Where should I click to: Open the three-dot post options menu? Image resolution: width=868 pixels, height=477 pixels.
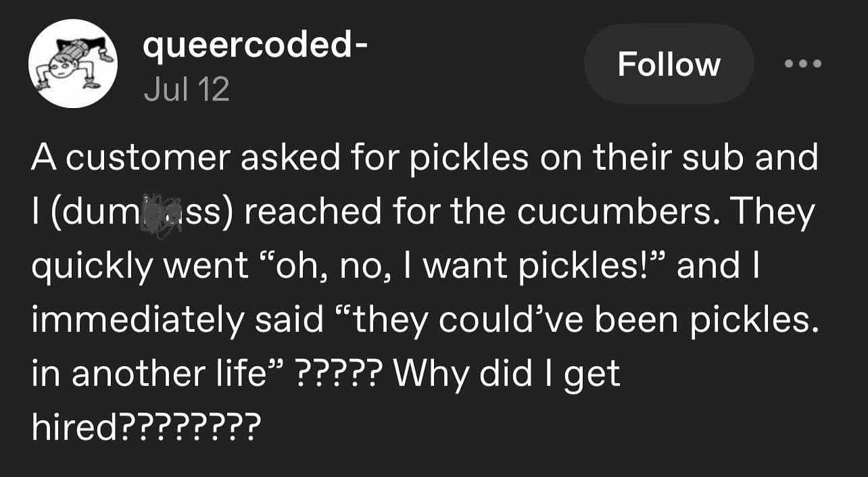tap(802, 64)
